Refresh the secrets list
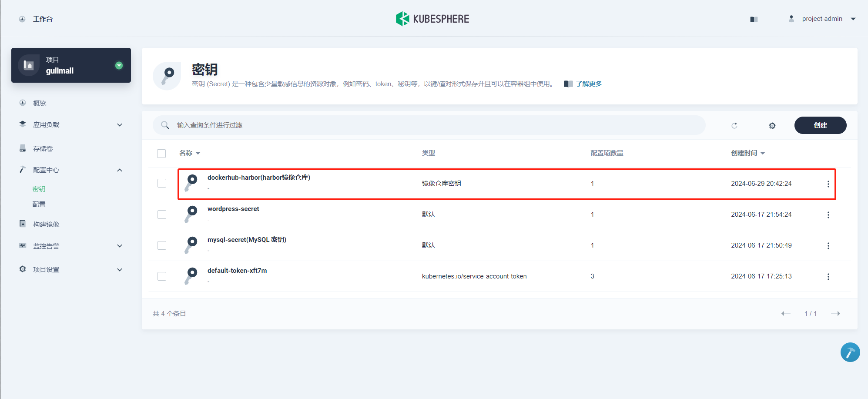868x399 pixels. pos(734,125)
